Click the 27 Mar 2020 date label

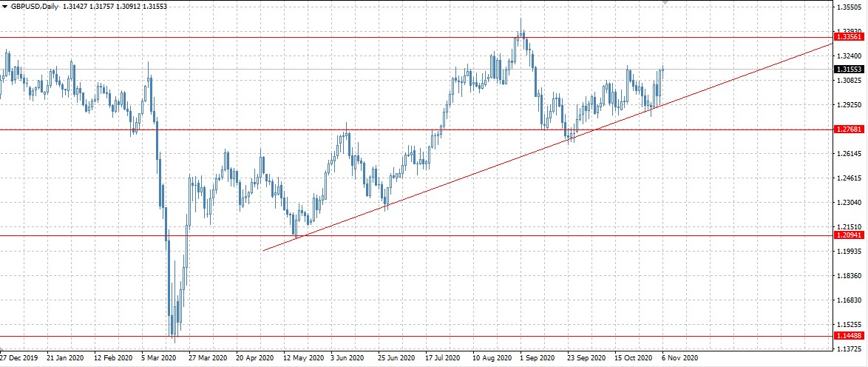208,357
